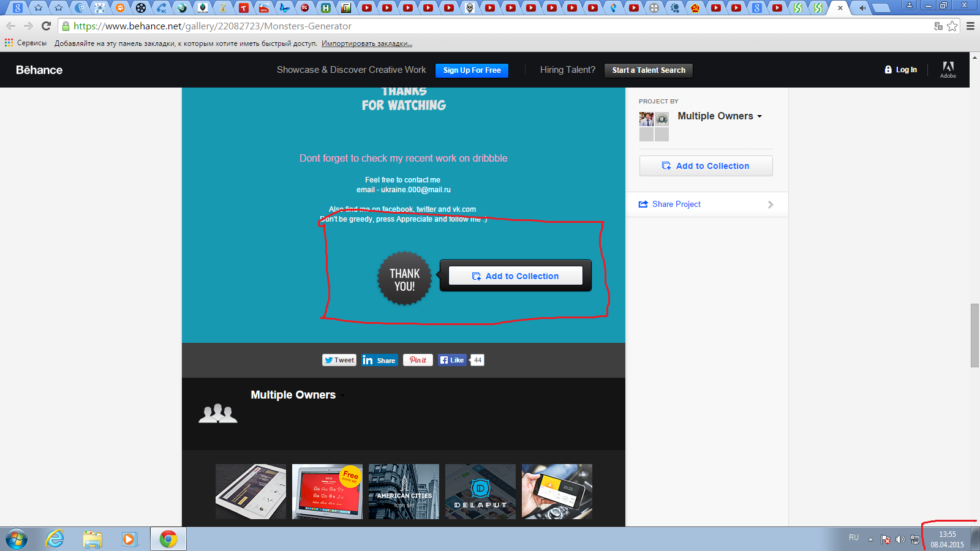Click the Facebook like count 44

click(478, 360)
